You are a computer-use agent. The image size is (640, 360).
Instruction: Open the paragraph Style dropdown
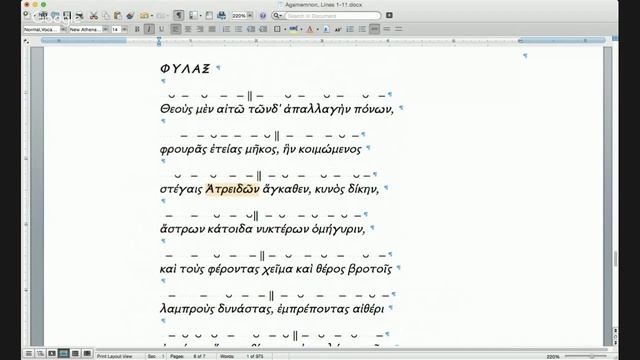pos(63,29)
